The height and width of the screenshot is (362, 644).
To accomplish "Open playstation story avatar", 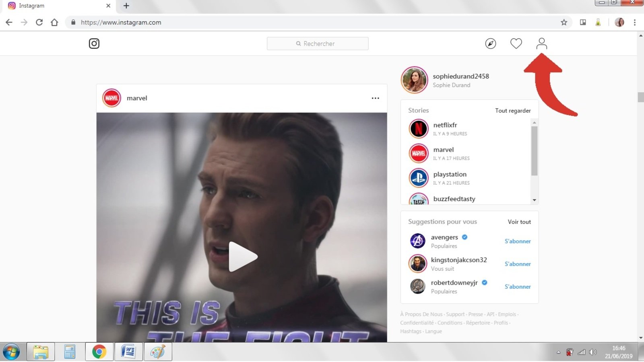I will pos(419,178).
